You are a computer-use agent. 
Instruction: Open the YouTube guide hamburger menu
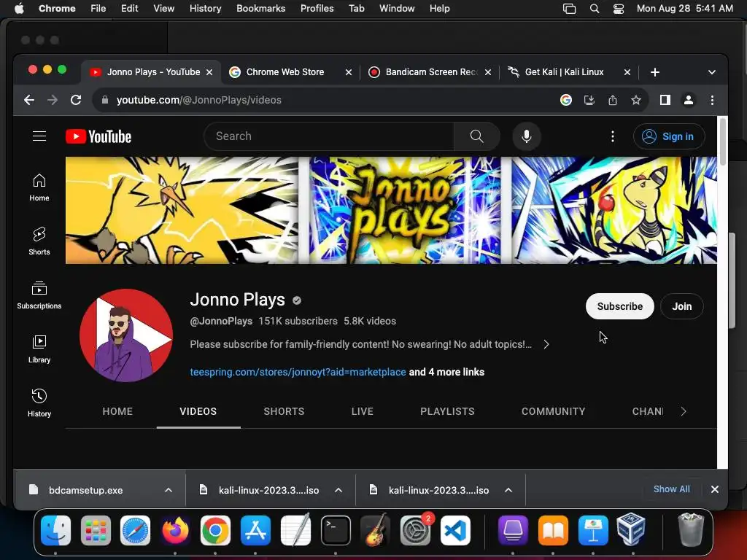click(x=39, y=136)
